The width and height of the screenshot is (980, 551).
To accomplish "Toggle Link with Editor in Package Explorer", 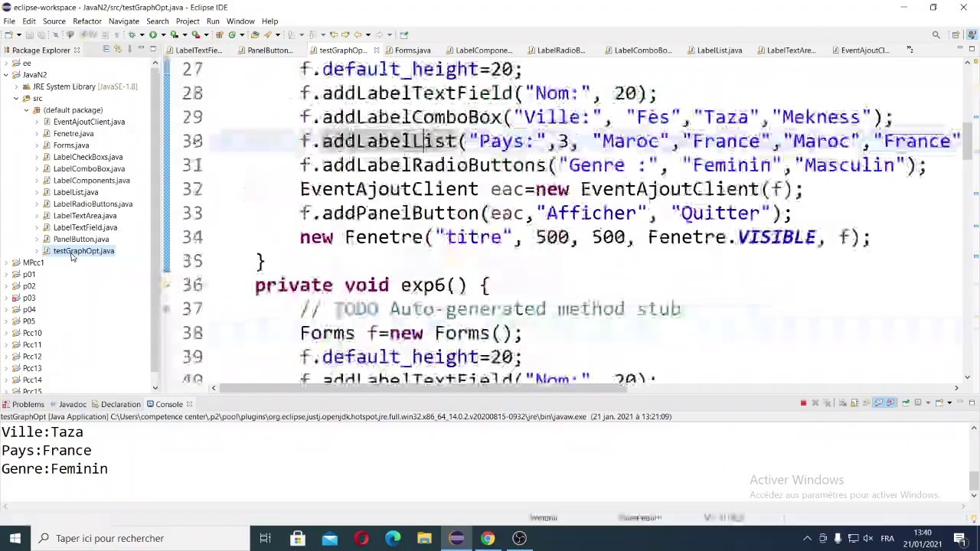I will (x=117, y=49).
